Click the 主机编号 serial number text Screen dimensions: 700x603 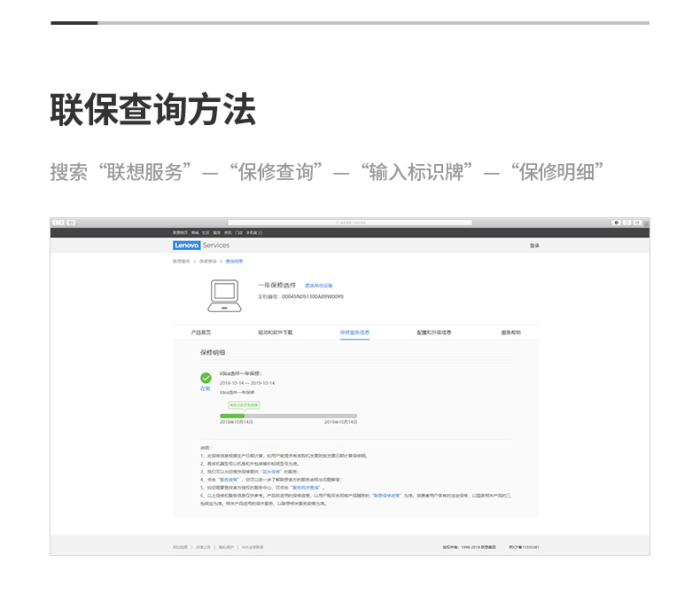[300, 296]
